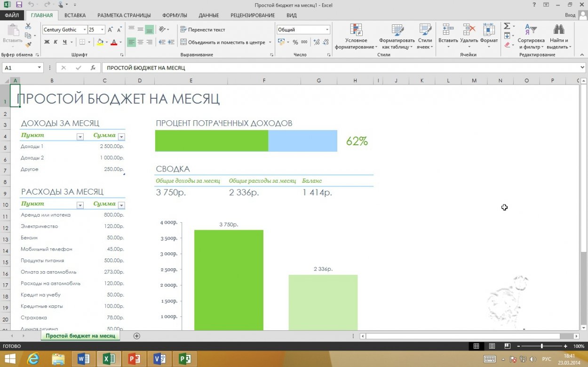588x367 pixels.
Task: Open the ФАЙЛ menu
Action: (12, 15)
